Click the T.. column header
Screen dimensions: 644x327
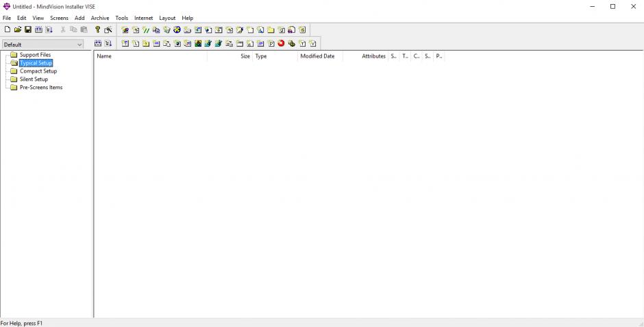[x=405, y=56]
